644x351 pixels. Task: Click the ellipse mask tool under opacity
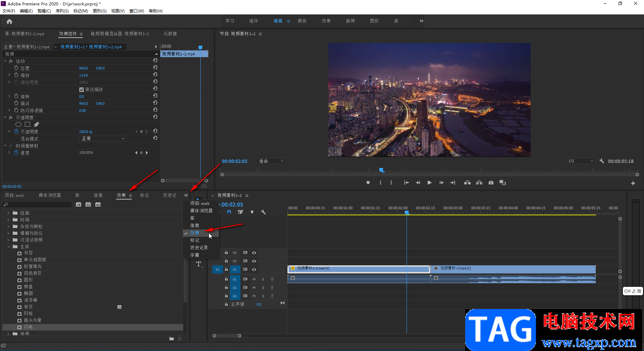18,125
